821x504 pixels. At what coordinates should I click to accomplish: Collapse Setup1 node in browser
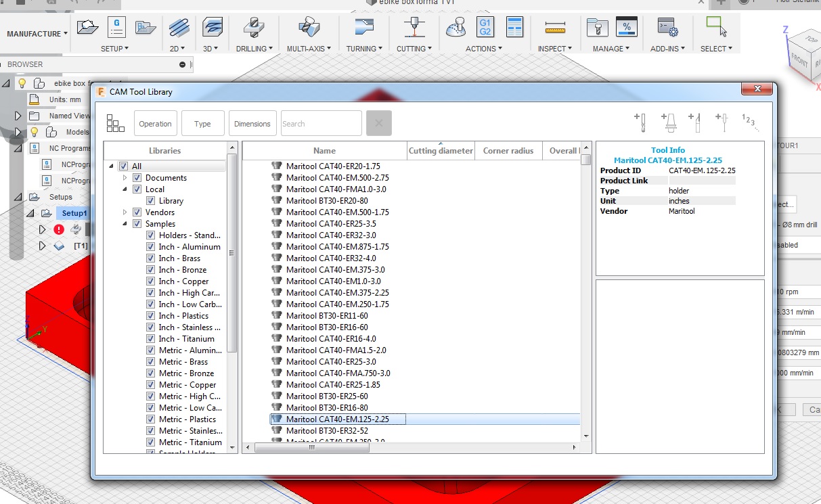(30, 213)
